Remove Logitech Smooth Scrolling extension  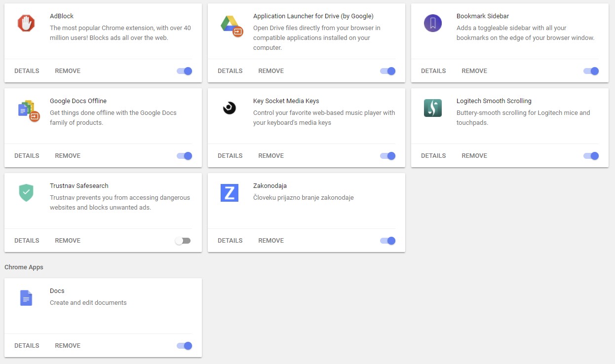[474, 156]
